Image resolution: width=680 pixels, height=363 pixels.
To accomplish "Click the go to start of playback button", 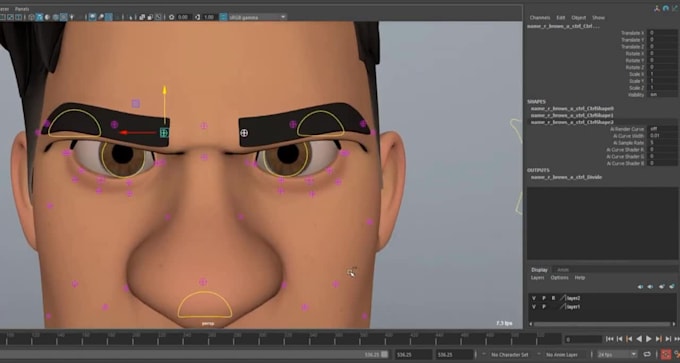I will (x=610, y=339).
